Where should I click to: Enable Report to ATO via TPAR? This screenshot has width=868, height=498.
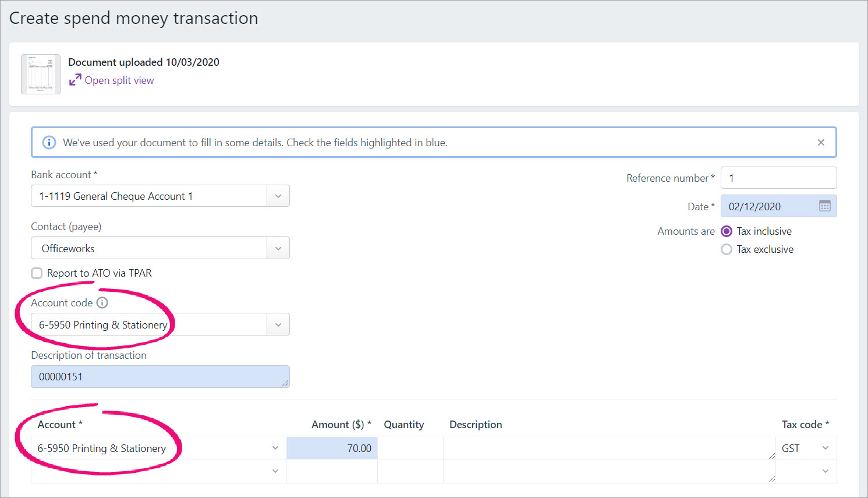pyautogui.click(x=37, y=273)
